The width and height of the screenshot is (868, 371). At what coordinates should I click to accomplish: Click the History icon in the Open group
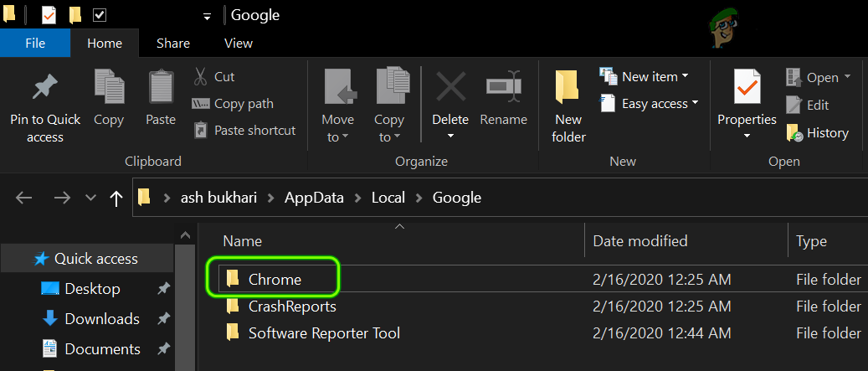pyautogui.click(x=795, y=132)
